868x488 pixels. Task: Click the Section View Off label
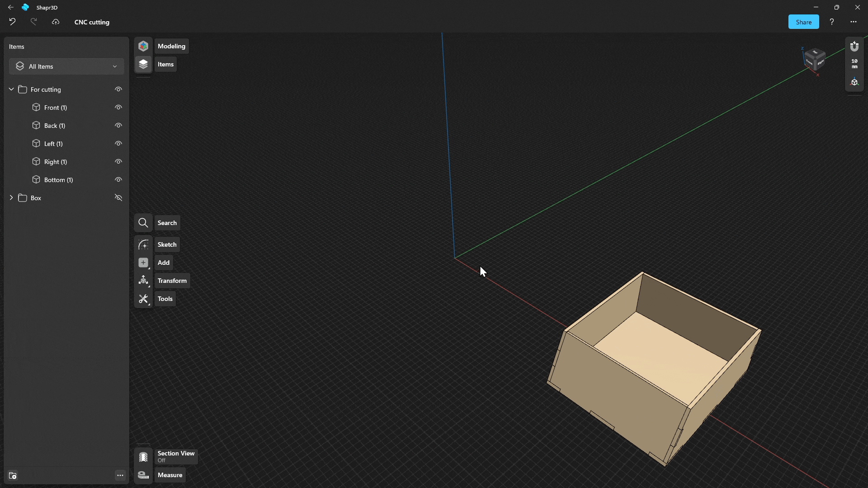(176, 456)
